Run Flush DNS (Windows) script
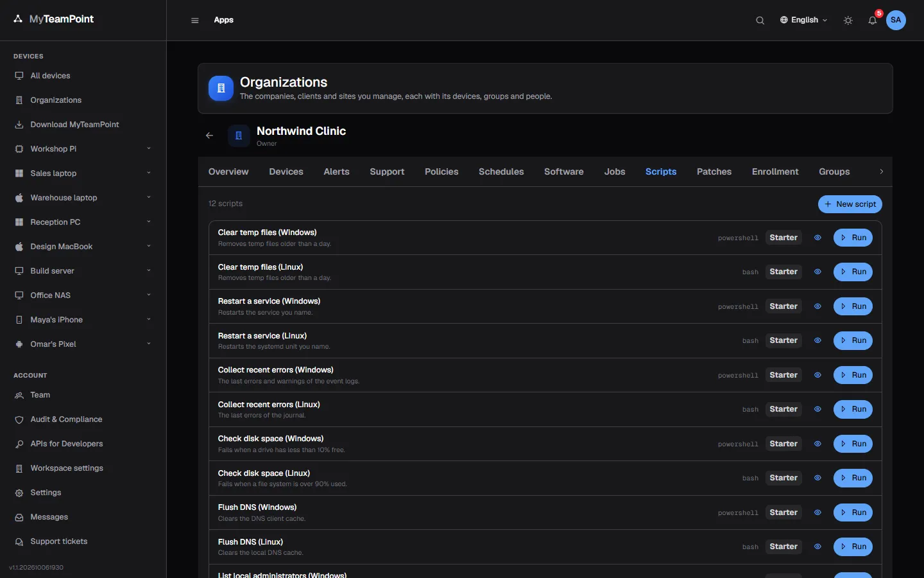 [x=853, y=512]
